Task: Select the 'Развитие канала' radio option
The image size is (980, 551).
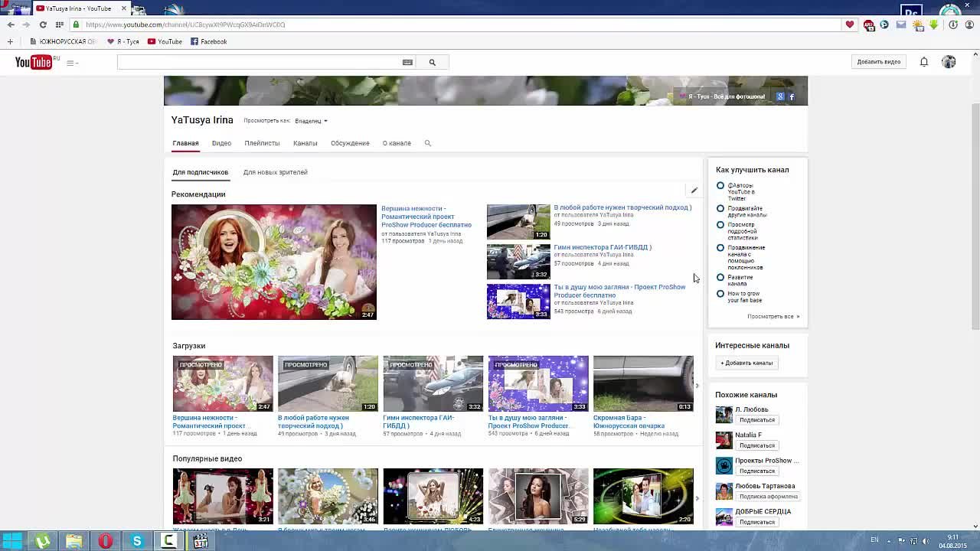Action: tap(720, 277)
